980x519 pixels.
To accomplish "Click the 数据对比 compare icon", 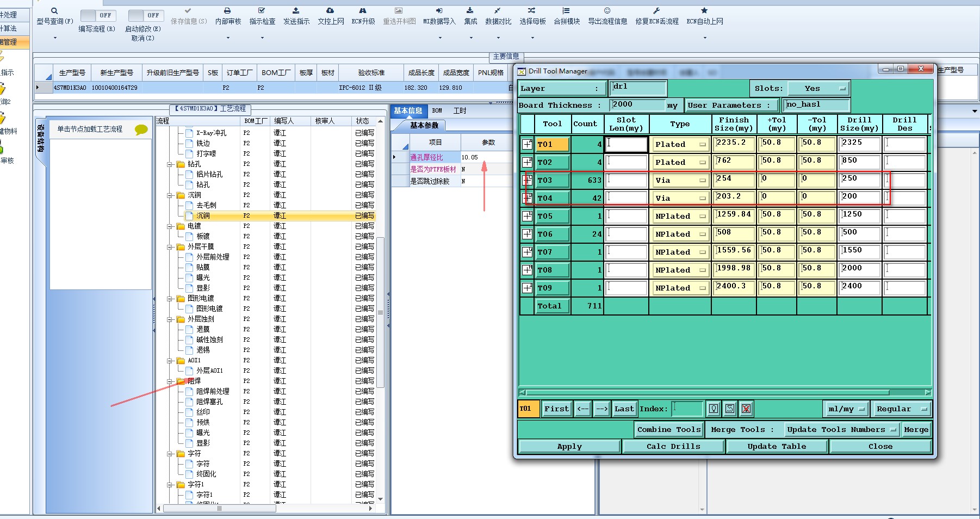I will (498, 11).
